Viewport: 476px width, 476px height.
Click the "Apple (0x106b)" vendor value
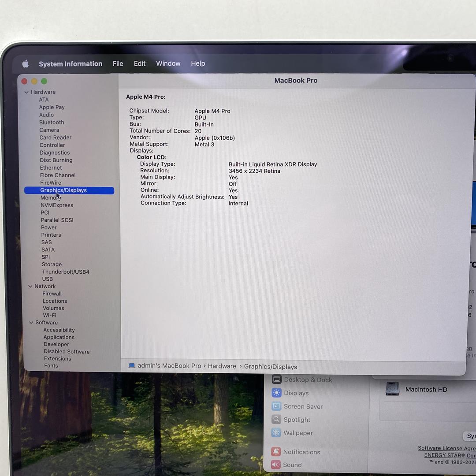pos(215,138)
